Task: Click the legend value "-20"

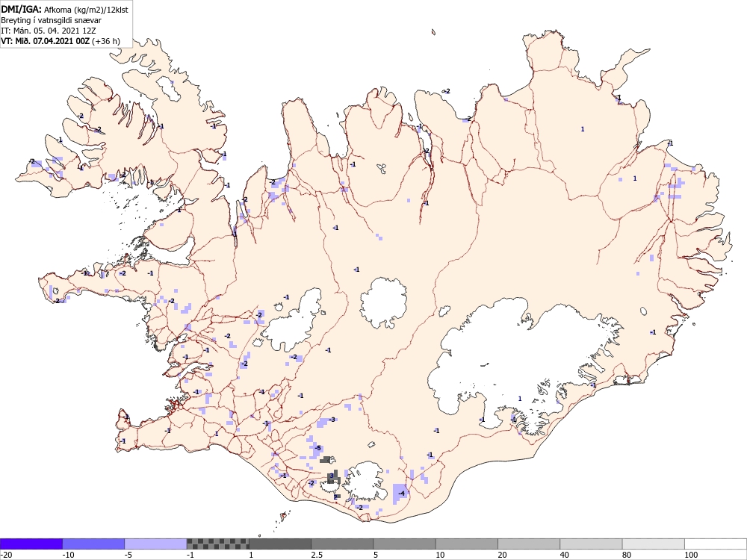Action: 6,555
